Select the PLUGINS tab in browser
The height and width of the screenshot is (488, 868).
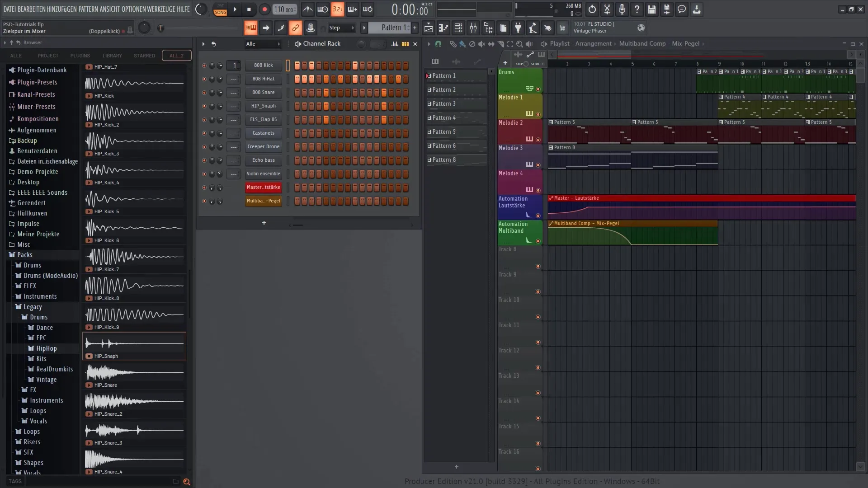click(80, 55)
